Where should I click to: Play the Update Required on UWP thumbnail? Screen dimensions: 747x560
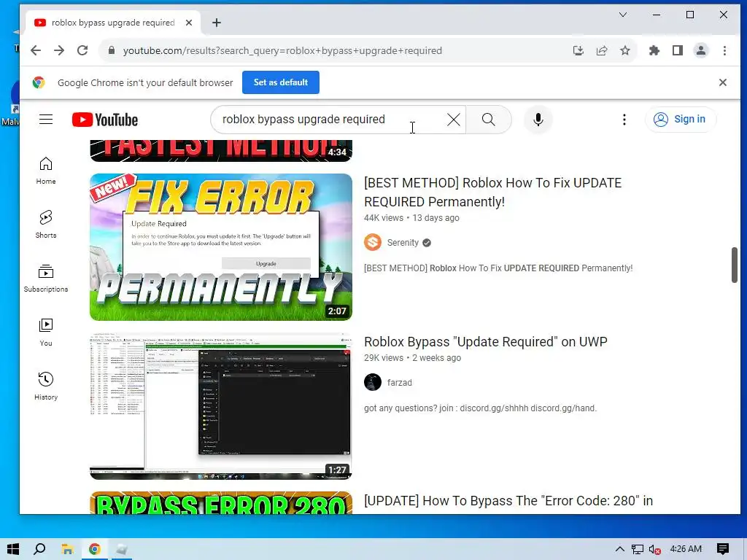[x=221, y=405]
